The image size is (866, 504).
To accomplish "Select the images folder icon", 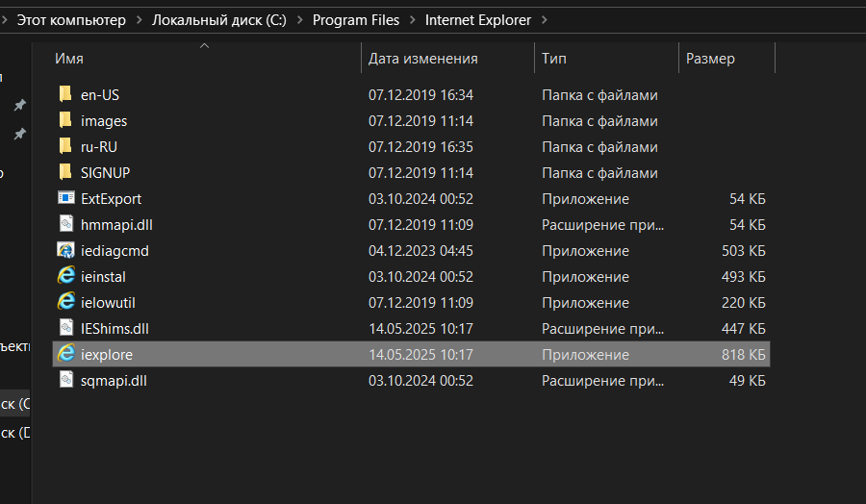I will tap(65, 120).
